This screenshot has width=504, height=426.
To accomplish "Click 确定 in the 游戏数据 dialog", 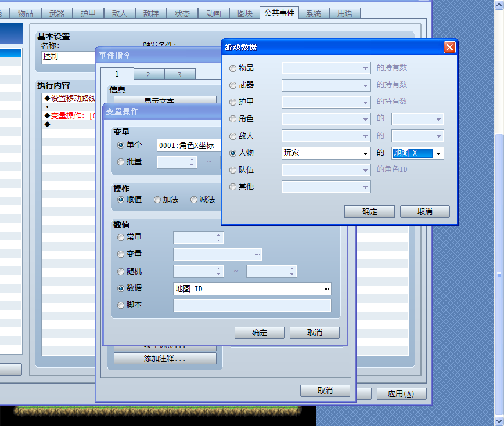I will point(370,212).
